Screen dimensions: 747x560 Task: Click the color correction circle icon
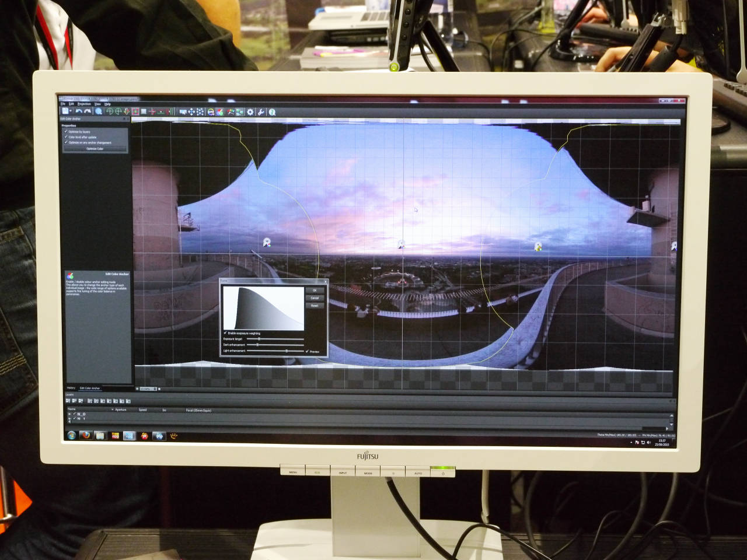211,111
